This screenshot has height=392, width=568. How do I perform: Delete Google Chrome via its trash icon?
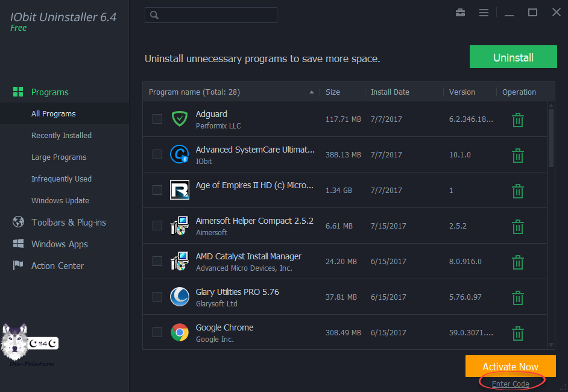tap(517, 334)
